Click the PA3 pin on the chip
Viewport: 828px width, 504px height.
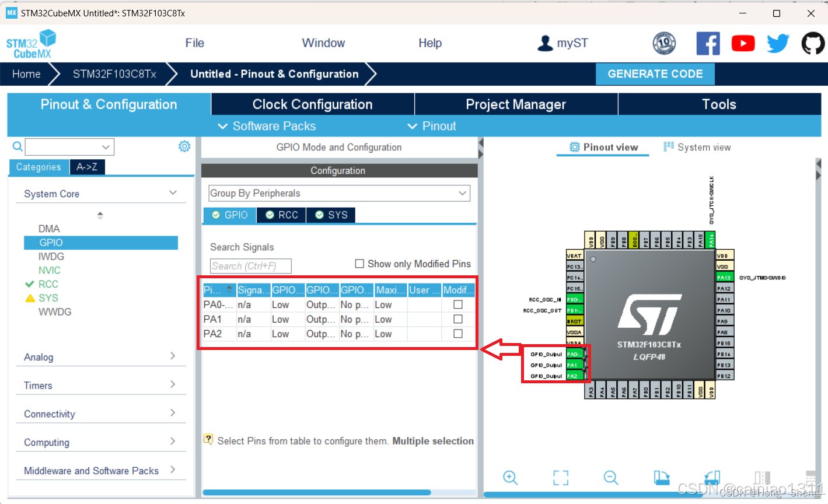click(x=591, y=390)
